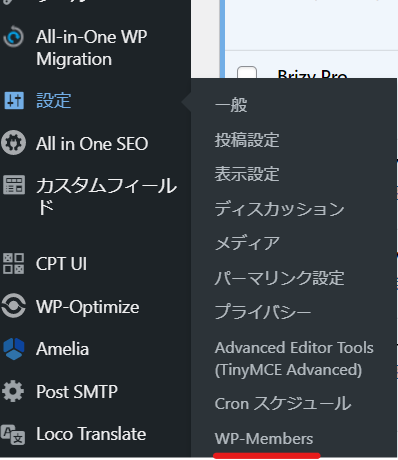398x460 pixels.
Task: Open the 一般 settings submenu item
Action: [231, 105]
